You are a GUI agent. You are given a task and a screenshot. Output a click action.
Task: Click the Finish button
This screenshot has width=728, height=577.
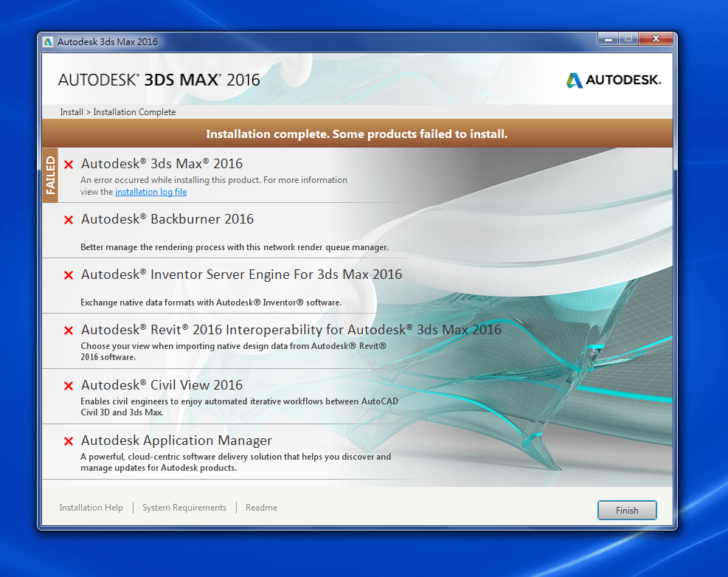coord(627,510)
